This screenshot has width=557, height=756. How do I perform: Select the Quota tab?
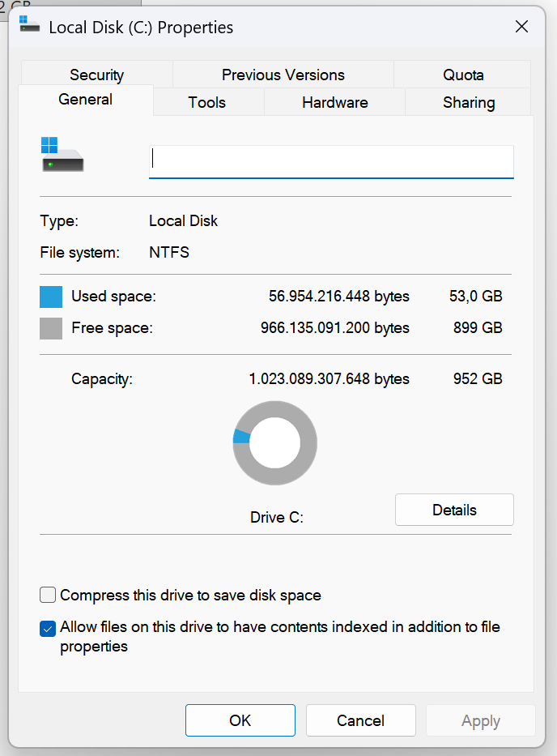coord(463,75)
